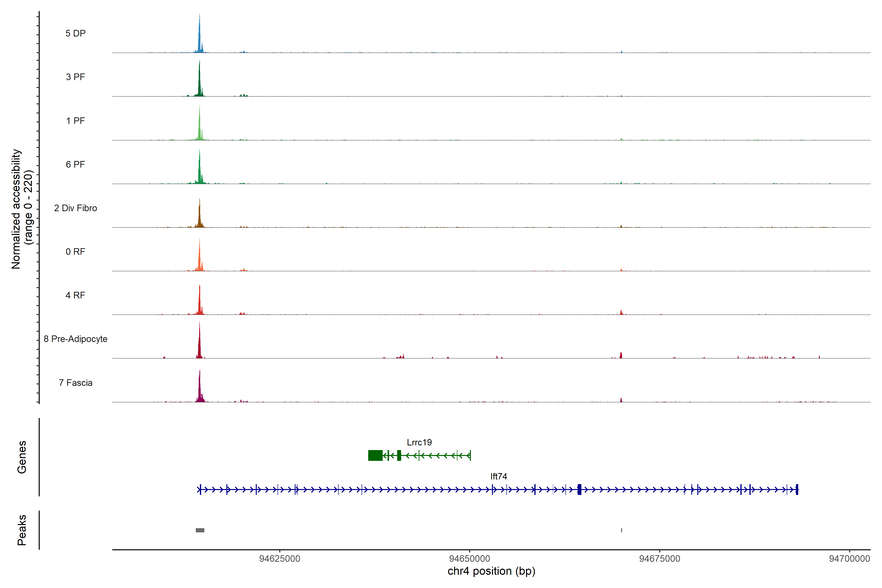Click the thick blue Ift74 exon block
This screenshot has height=588, width=882.
coord(579,489)
